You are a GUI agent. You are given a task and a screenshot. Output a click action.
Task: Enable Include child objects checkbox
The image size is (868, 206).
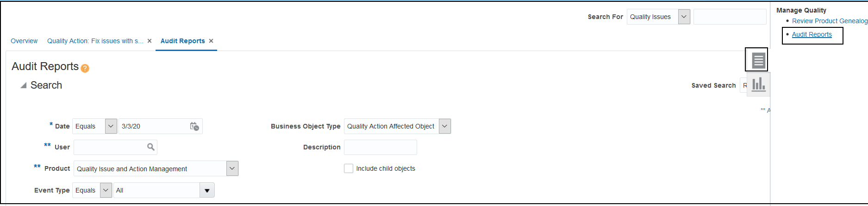pos(349,168)
